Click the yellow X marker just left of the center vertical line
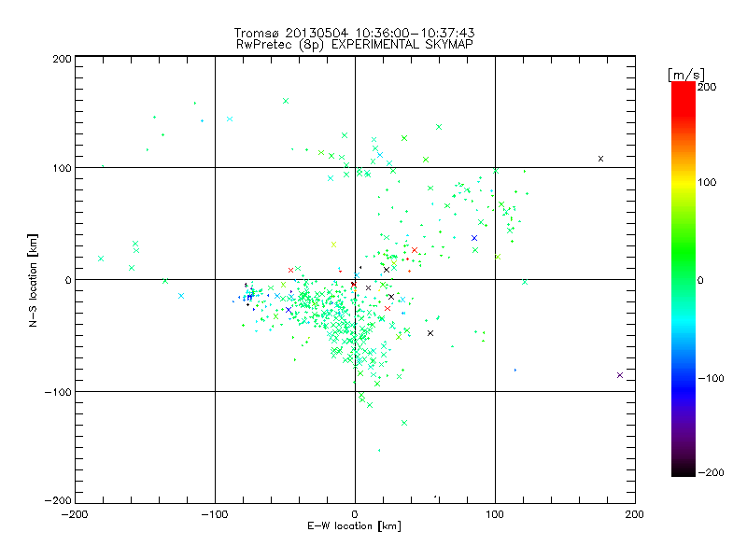This screenshot has width=747, height=560. (334, 245)
